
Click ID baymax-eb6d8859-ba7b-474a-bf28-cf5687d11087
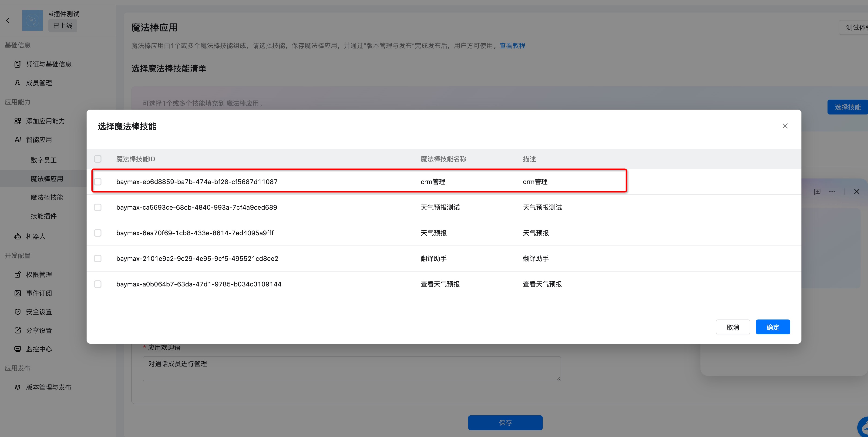coord(197,182)
